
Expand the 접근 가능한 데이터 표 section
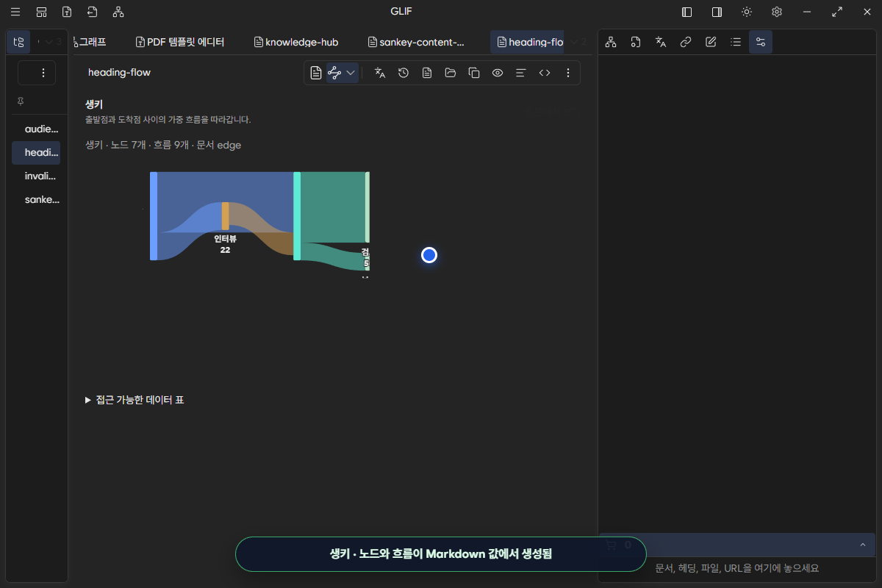(x=135, y=400)
